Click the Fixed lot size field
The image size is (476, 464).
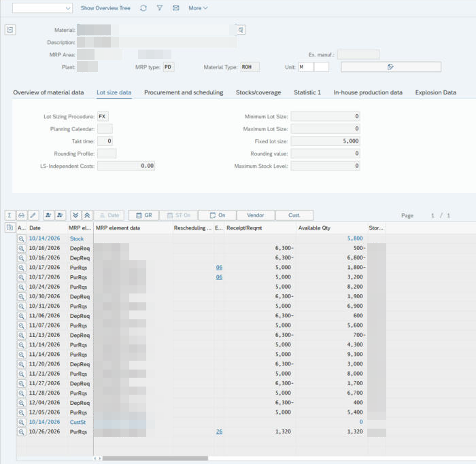[x=325, y=141]
